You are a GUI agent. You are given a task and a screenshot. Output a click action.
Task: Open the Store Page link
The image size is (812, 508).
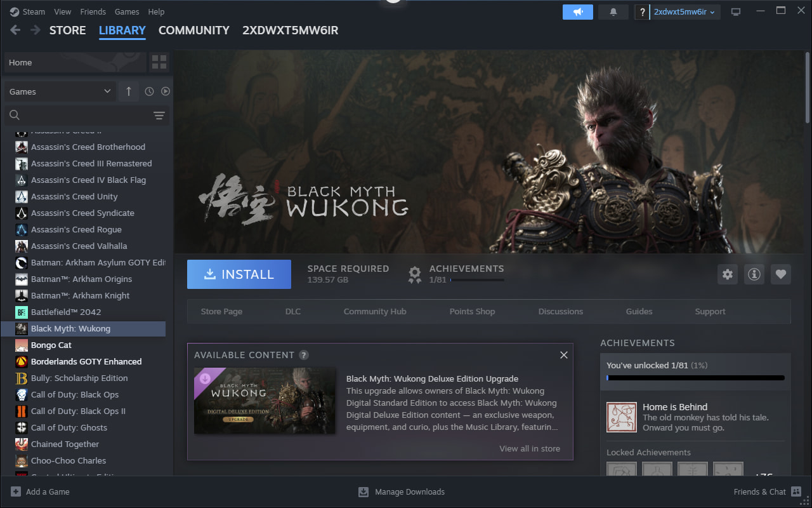pyautogui.click(x=221, y=311)
